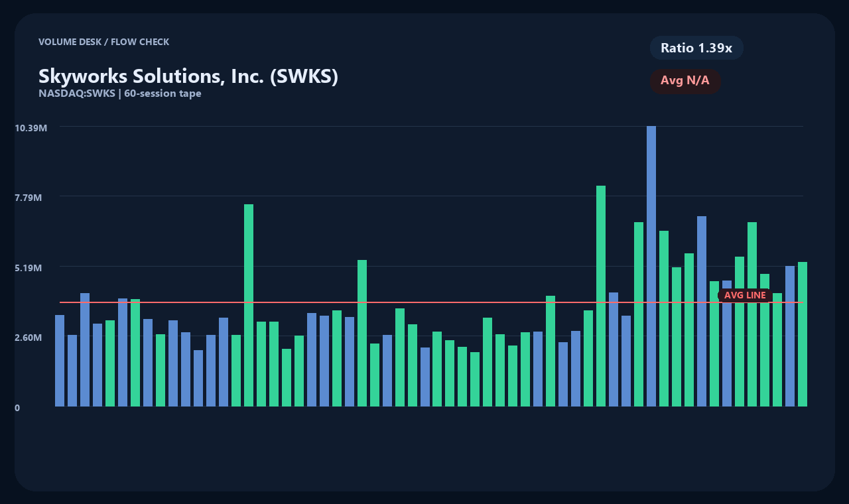The height and width of the screenshot is (504, 849).
Task: Select the tallest blue bar reaching 10.39M
Action: point(651,266)
